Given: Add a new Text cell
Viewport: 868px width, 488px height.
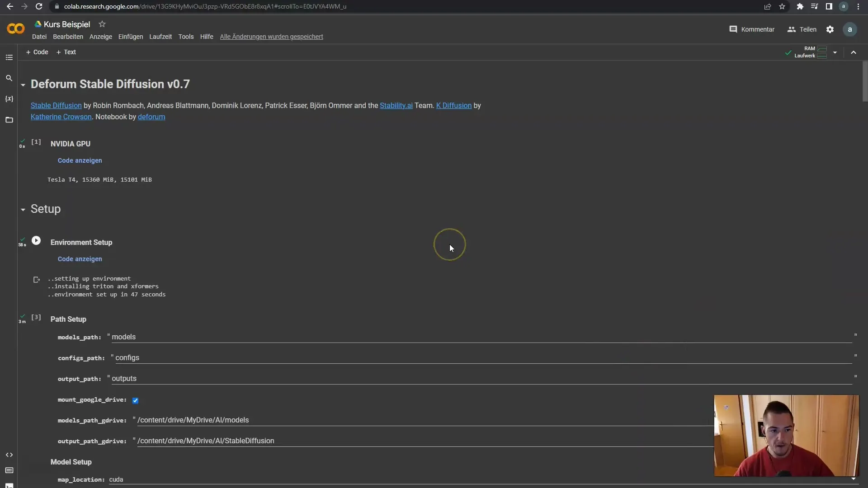Looking at the screenshot, I should coord(66,52).
